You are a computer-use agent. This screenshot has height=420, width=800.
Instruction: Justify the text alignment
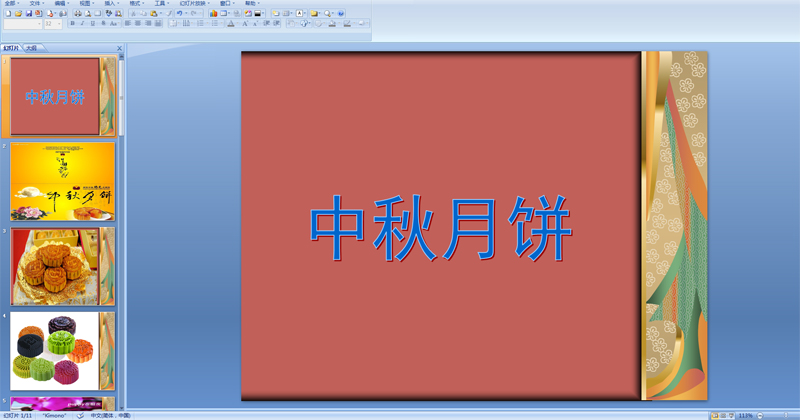click(x=158, y=23)
